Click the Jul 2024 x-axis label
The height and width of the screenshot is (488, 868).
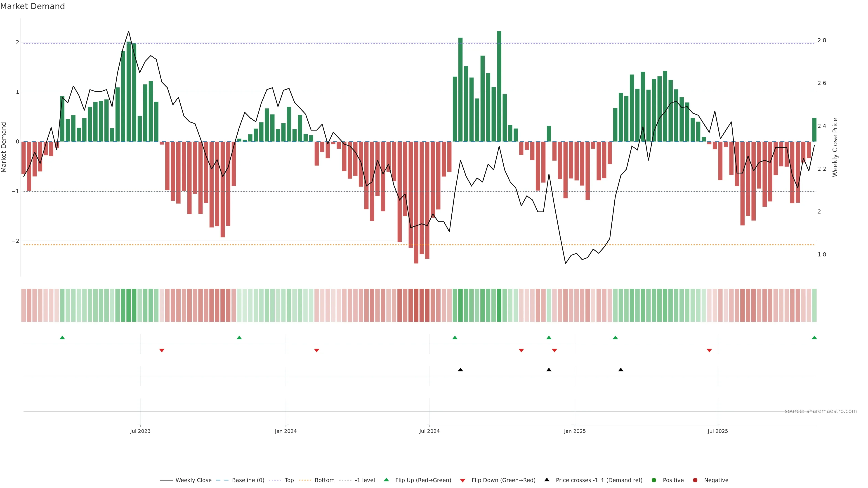429,431
